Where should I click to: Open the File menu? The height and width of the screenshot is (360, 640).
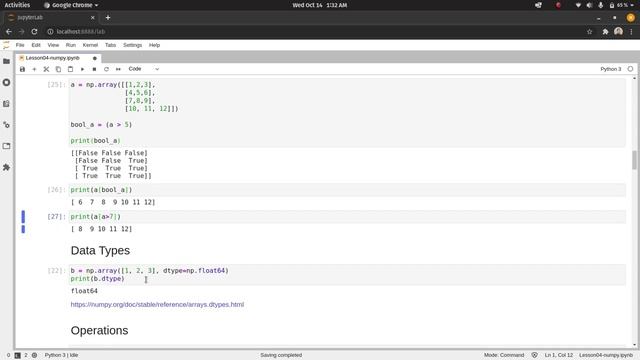pos(20,45)
